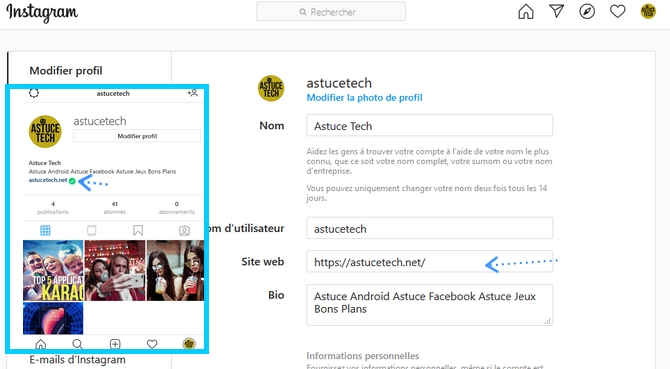
Task: Open the blue phone post thumbnail
Action: click(53, 318)
